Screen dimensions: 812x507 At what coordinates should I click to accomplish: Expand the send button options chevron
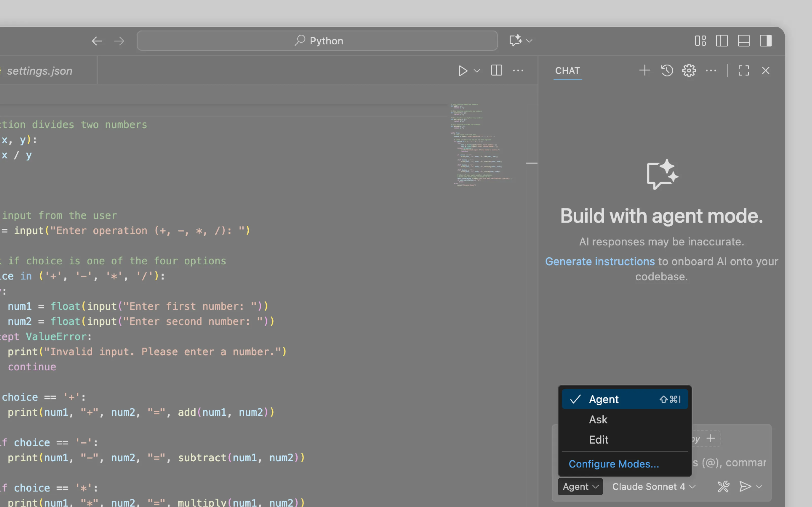click(759, 486)
